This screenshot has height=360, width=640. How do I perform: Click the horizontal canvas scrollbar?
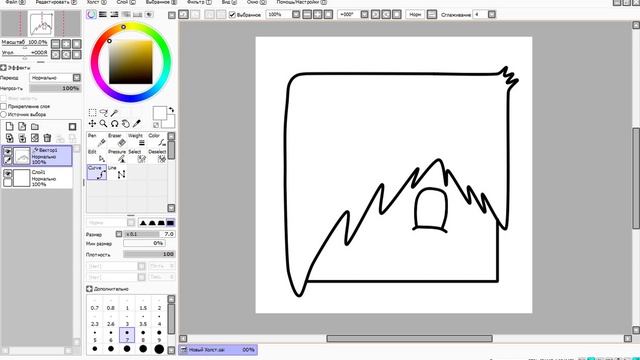tap(409, 338)
